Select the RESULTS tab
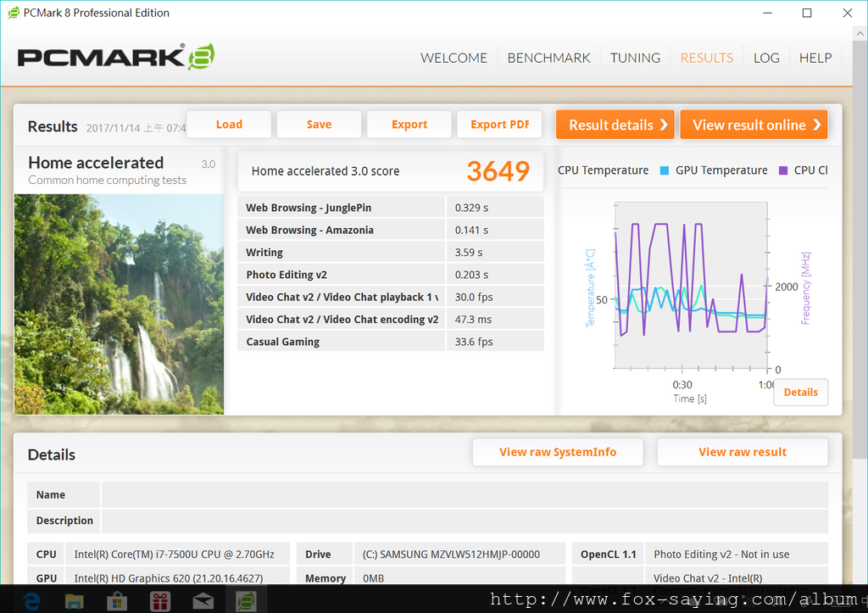Image resolution: width=868 pixels, height=613 pixels. pos(706,59)
